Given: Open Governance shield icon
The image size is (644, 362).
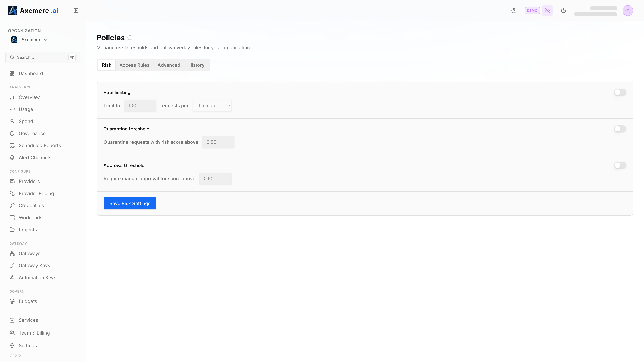Looking at the screenshot, I should pos(12,133).
